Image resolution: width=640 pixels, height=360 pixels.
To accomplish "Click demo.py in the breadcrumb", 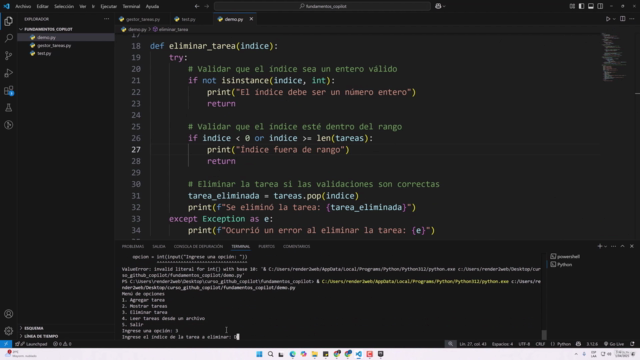I will click(137, 29).
